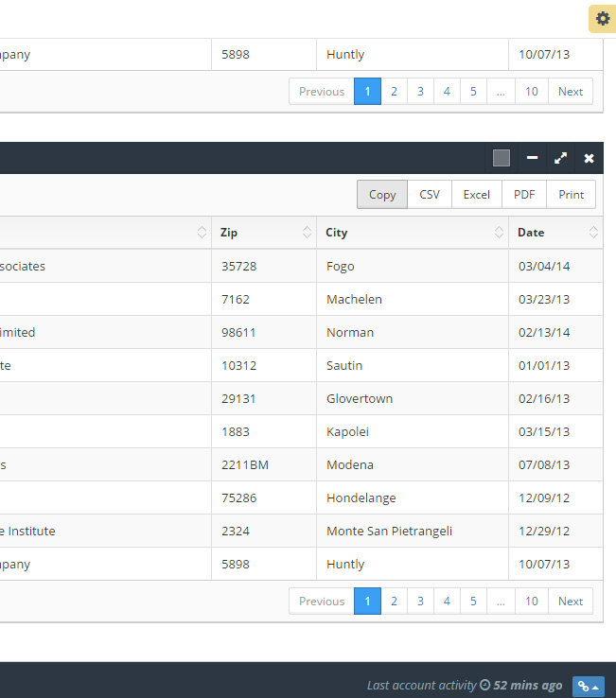
Task: Sort the table by Date column
Action: click(554, 233)
